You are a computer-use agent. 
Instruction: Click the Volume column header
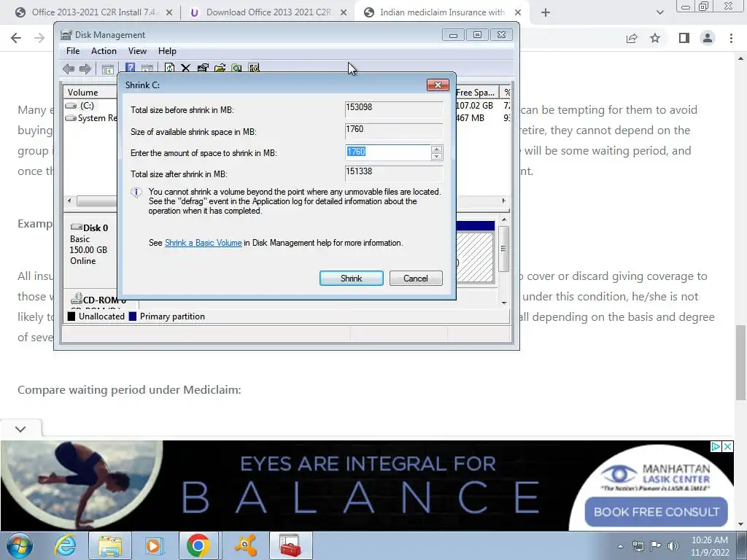90,93
